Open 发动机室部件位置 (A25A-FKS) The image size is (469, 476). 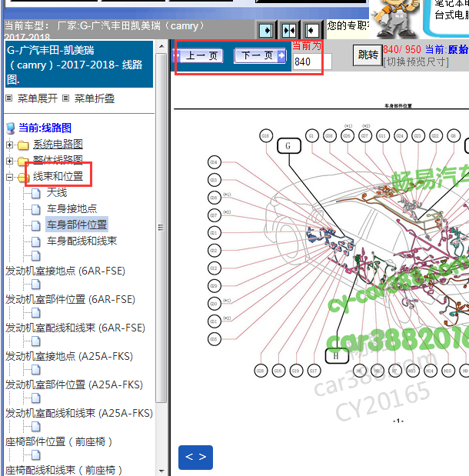74,384
